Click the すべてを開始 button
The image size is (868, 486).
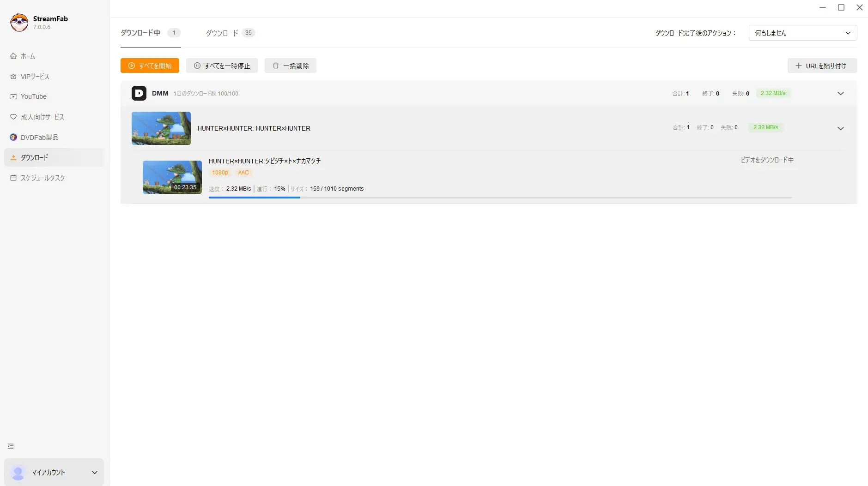pos(150,66)
